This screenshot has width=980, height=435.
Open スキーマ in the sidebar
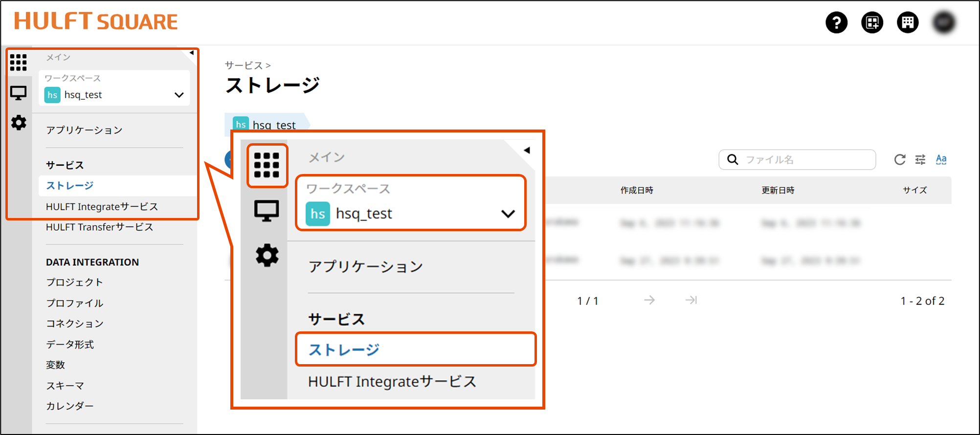tap(65, 386)
